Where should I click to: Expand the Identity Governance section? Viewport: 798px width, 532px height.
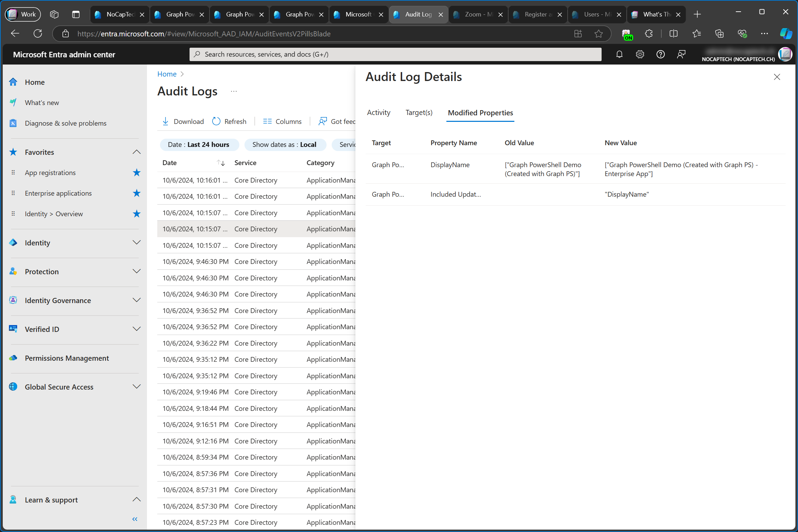[x=137, y=300]
